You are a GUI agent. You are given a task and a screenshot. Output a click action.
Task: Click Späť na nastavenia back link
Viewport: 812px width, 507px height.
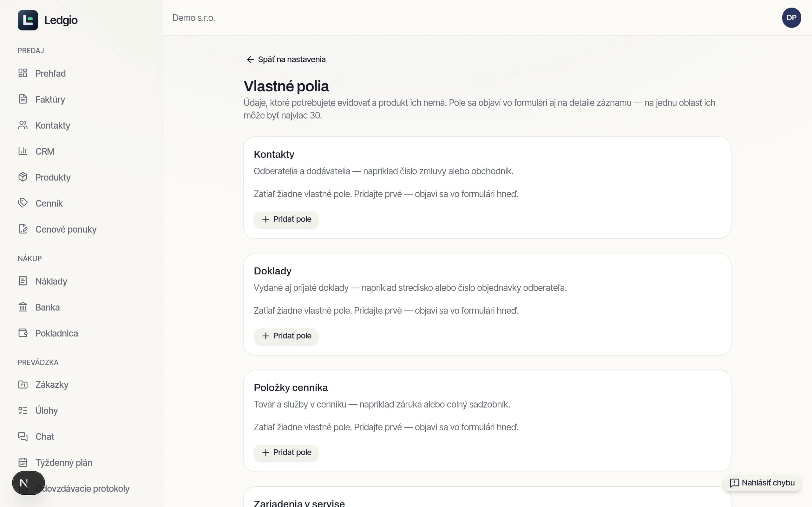coord(286,59)
